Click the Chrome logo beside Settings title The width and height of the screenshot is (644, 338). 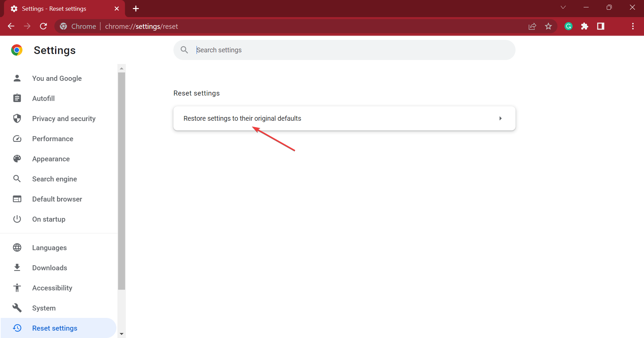point(17,50)
